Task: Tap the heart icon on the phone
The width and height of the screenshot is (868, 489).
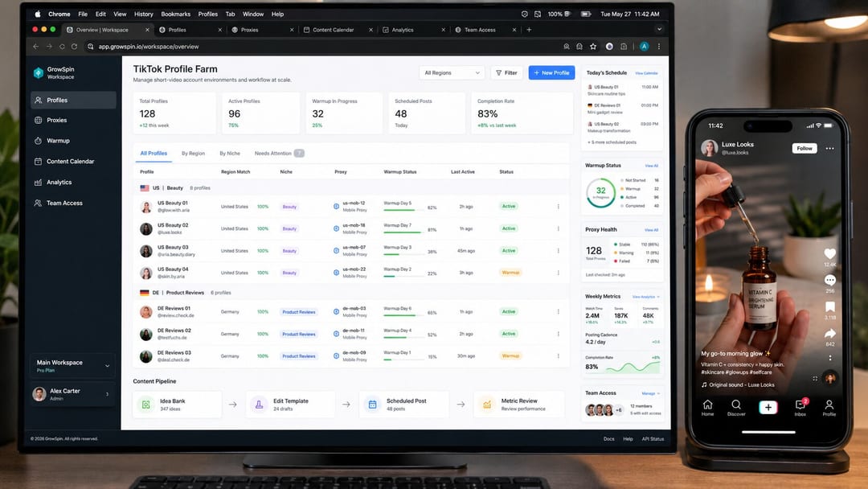Action: click(829, 253)
